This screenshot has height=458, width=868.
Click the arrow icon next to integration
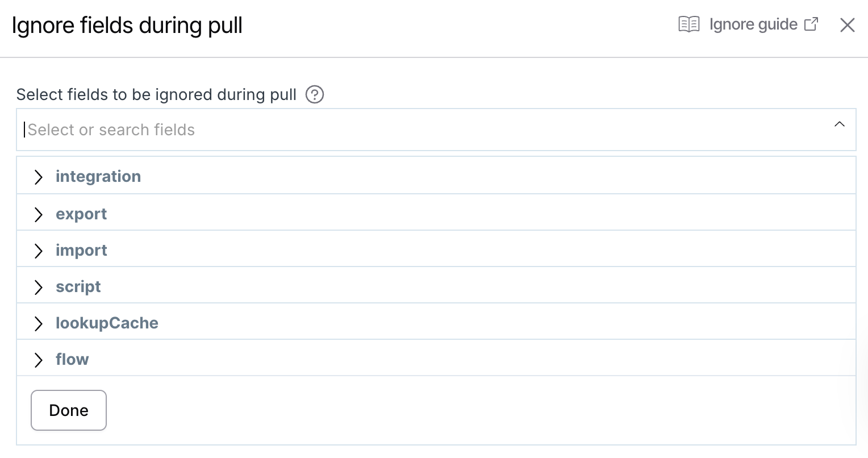click(39, 177)
